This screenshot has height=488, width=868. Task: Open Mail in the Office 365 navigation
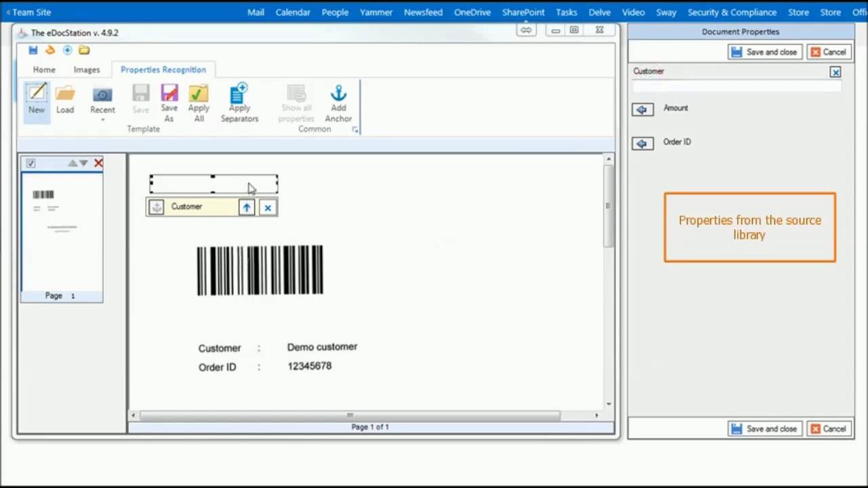pos(256,12)
